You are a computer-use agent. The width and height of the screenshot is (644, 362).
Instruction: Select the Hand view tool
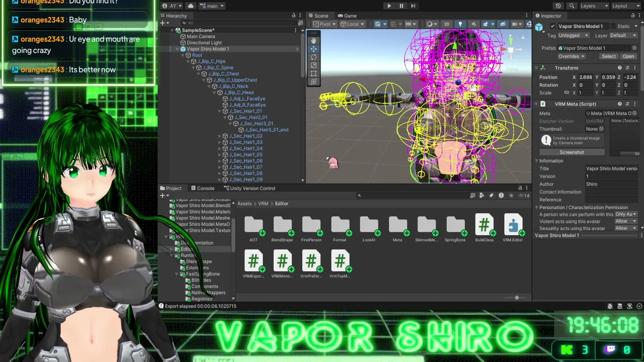[x=313, y=41]
